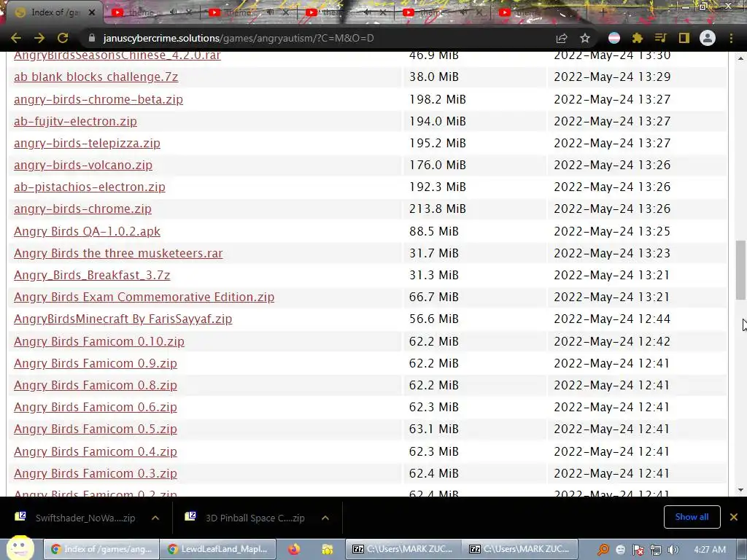This screenshot has width=747, height=560.
Task: Click the Angry Birds QA-1.0.2.apk link
Action: tap(87, 231)
